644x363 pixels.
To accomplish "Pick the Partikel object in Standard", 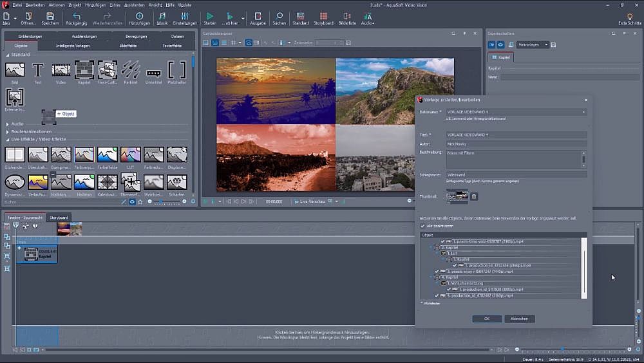I will tap(131, 70).
